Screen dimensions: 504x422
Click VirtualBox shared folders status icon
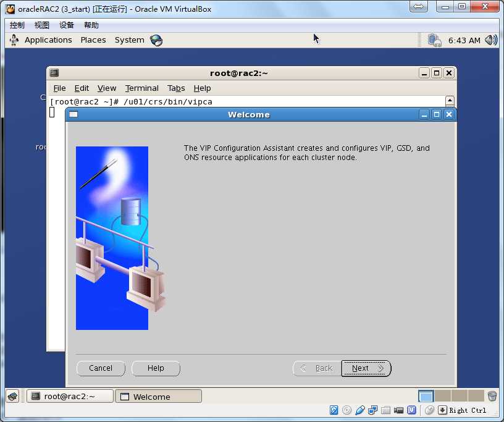[x=385, y=410]
